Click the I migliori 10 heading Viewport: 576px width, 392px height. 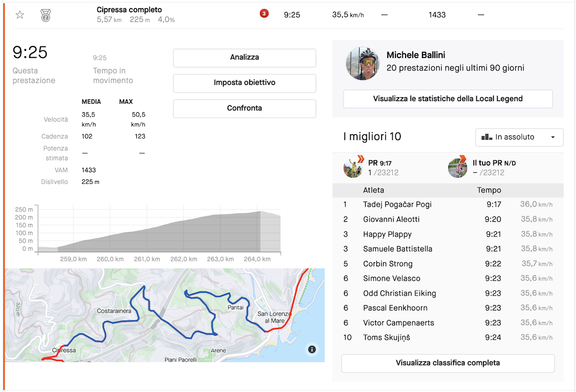(x=372, y=137)
